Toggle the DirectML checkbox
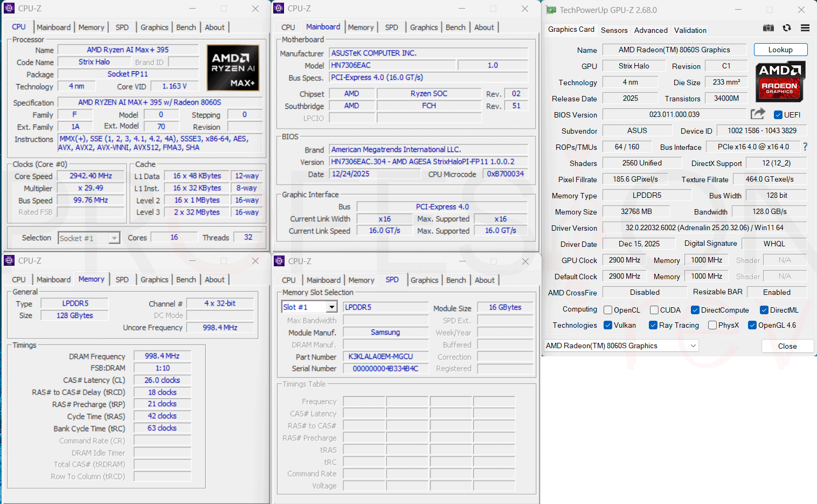 tap(764, 310)
